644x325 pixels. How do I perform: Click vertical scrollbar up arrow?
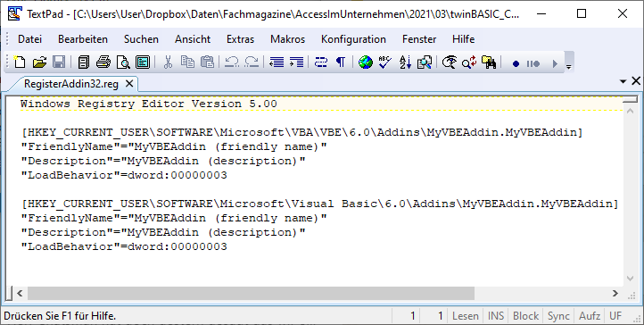pos(631,110)
